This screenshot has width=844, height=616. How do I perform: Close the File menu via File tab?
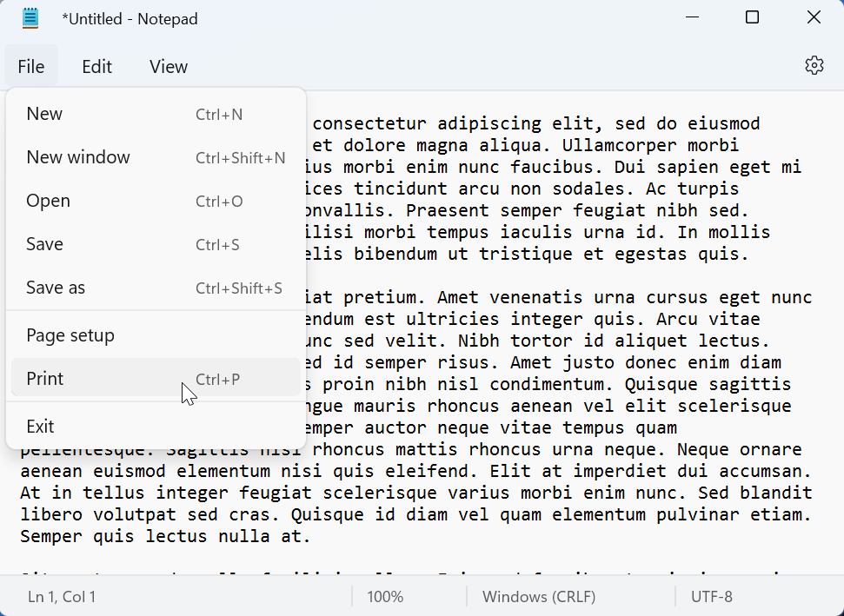31,67
